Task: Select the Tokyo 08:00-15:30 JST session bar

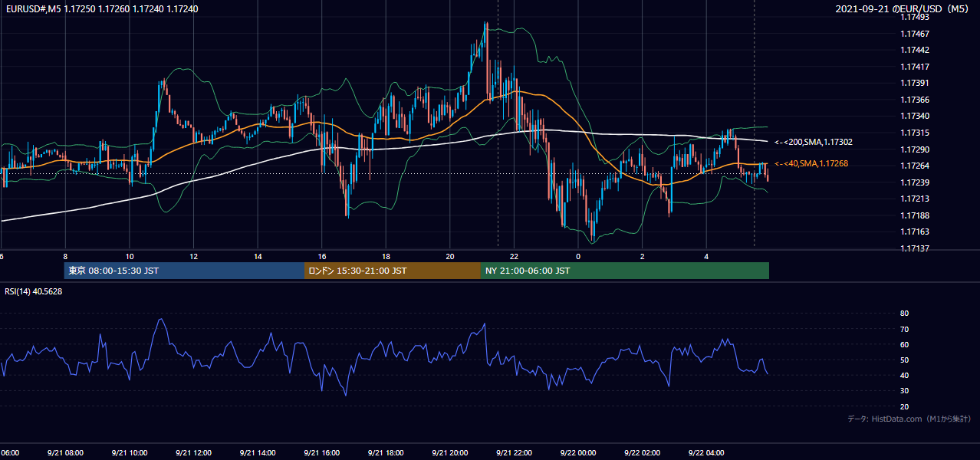Action: 184,271
